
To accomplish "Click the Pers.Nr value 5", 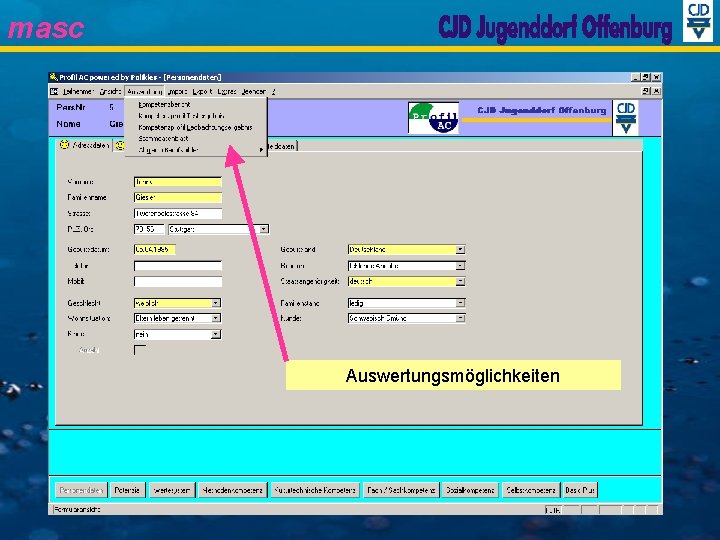I will [112, 107].
